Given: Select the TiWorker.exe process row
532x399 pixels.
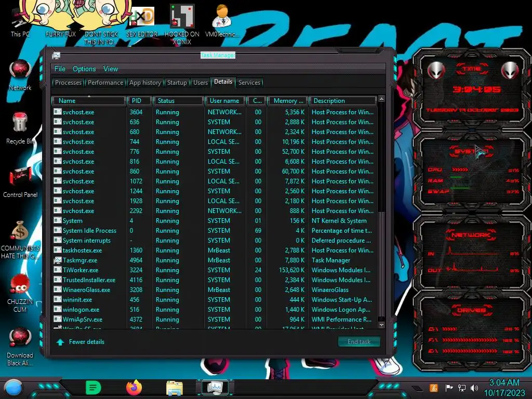Looking at the screenshot, I should pos(215,270).
